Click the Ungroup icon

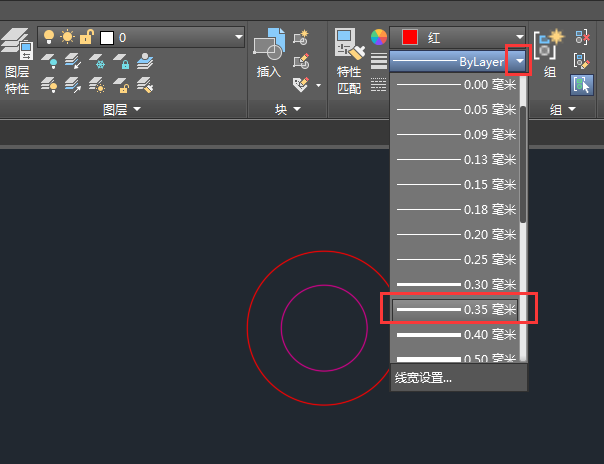point(582,37)
